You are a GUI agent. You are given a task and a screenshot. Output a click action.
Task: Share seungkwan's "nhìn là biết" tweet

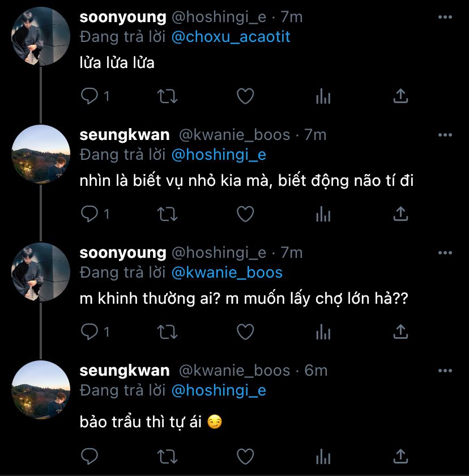click(x=400, y=214)
